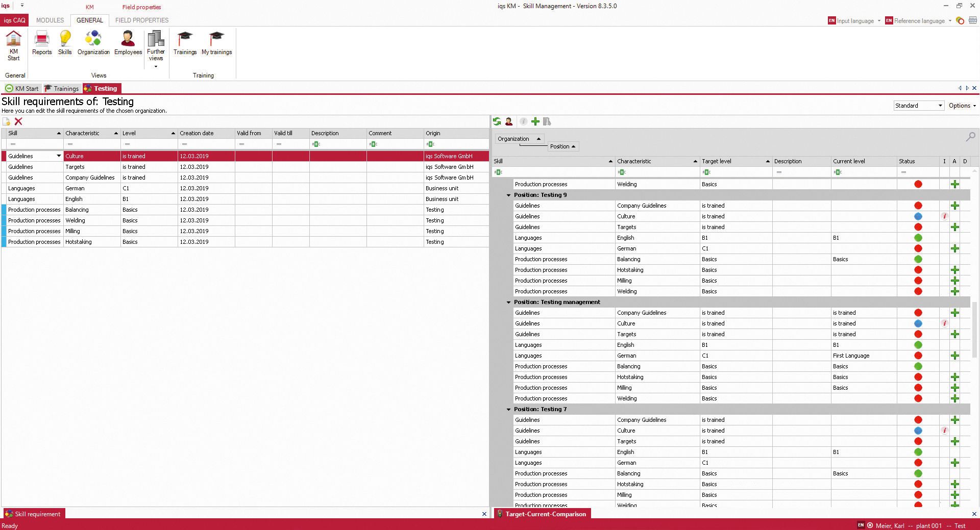Viewport: 980px width, 530px height.
Task: Open the Options menu
Action: pos(962,106)
